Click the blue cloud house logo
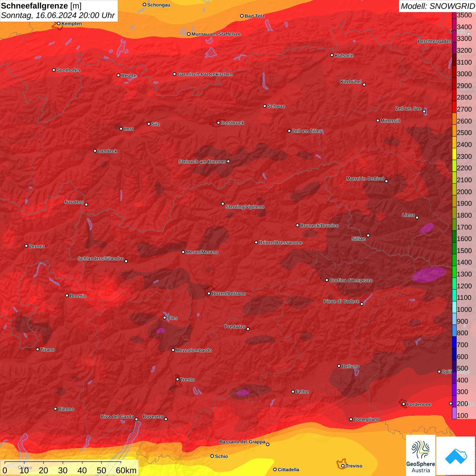Image resolution: width=476 pixels, height=476 pixels. coord(456,456)
